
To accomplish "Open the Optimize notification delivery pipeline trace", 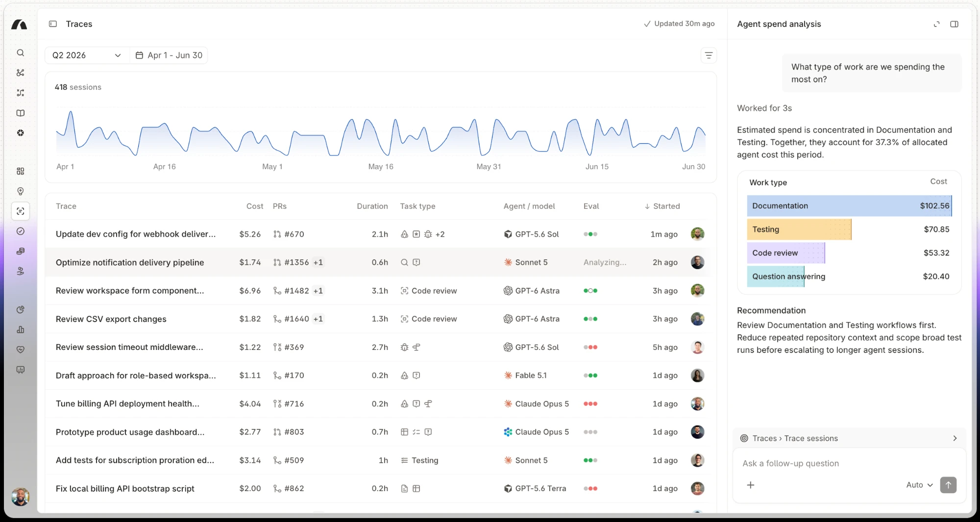I will pyautogui.click(x=130, y=263).
